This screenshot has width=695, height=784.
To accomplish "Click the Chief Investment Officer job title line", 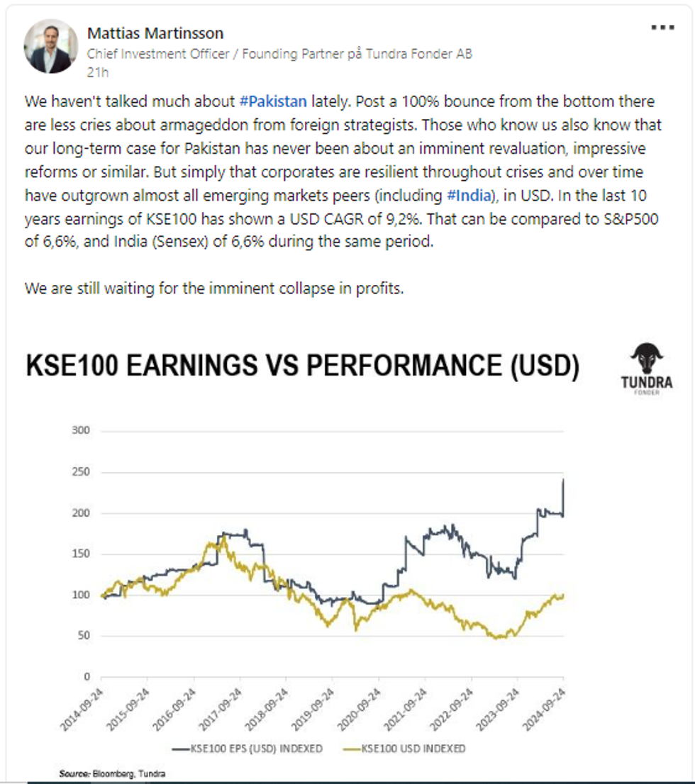I will click(279, 54).
